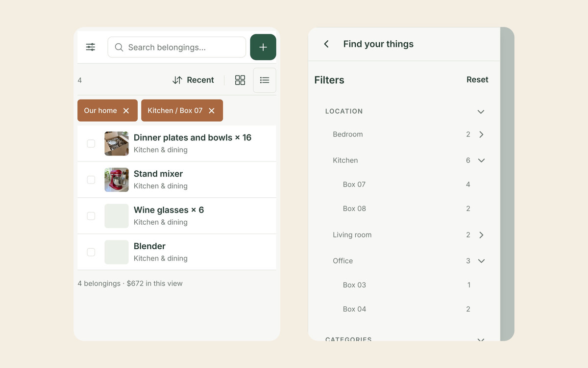588x368 pixels.
Task: Remove the Our home filter chip
Action: point(126,111)
